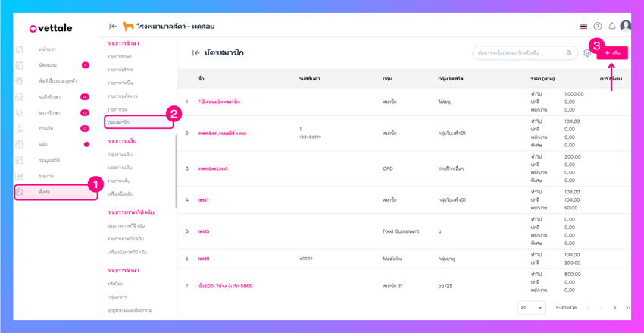This screenshot has height=333, width=644.
Task: Collapse the sidebar using the top arrow icon
Action: pyautogui.click(x=113, y=27)
